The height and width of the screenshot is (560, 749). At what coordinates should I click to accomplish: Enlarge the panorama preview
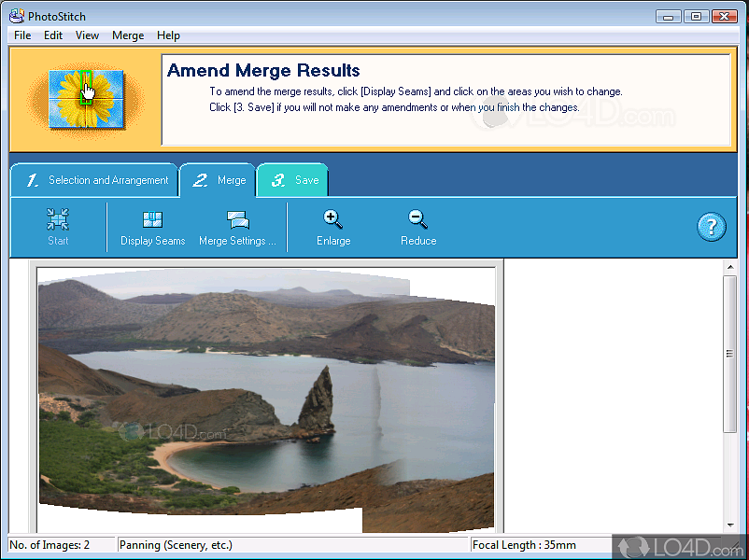click(332, 227)
